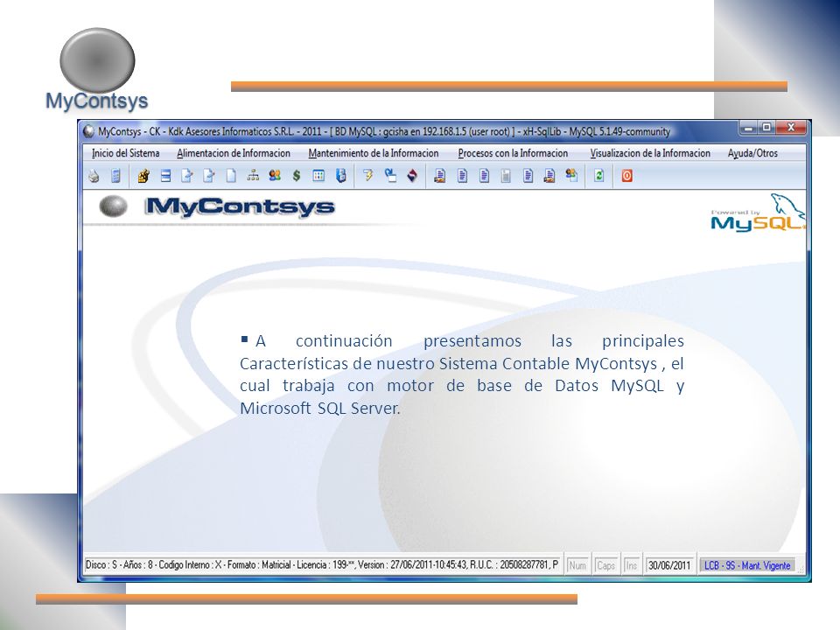840x630 pixels.
Task: Select the blue stacked bars toolbar icon
Action: click(165, 176)
